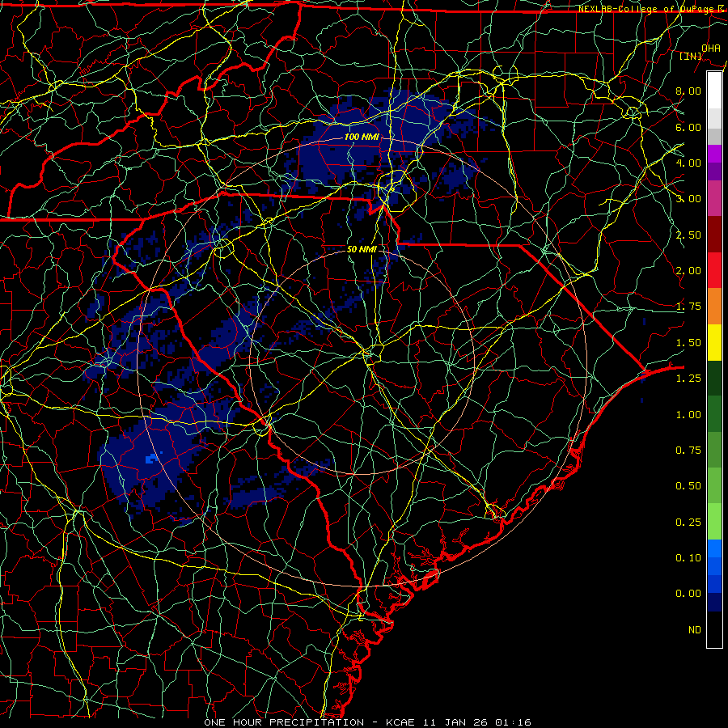The image size is (728, 728).
Task: Select the 0.50 legend value
Action: click(x=688, y=485)
